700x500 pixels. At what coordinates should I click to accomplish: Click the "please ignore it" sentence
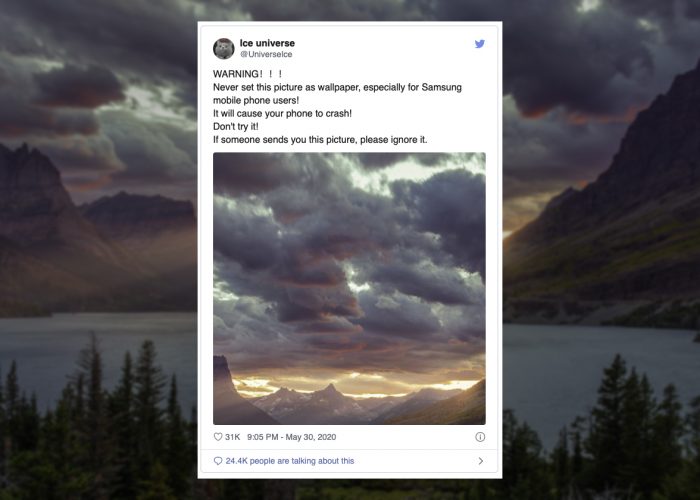point(320,140)
